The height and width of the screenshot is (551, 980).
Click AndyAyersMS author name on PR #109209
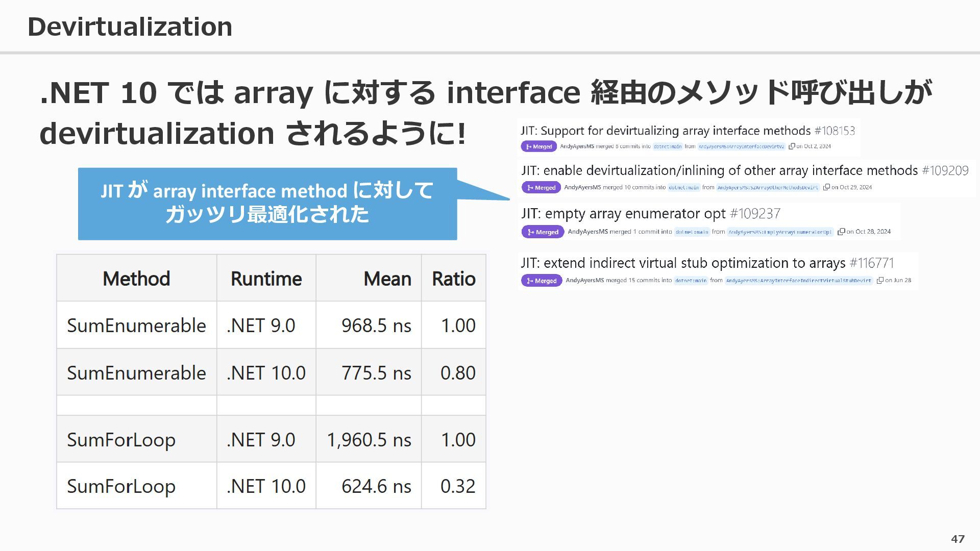click(582, 187)
